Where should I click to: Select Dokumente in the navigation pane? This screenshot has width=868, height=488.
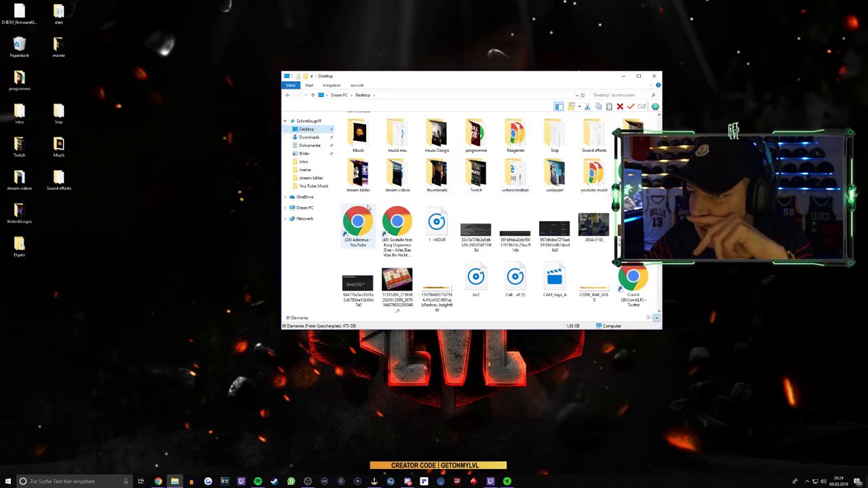point(310,145)
